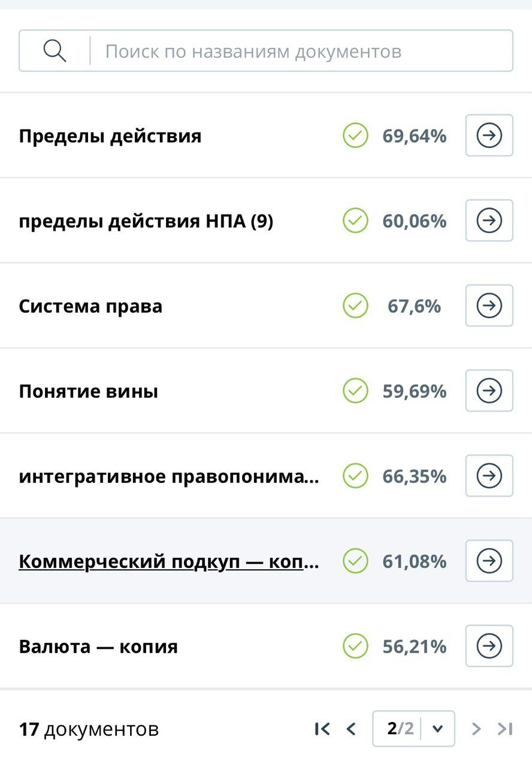Jump to the last page
The image size is (532, 767).
505,729
